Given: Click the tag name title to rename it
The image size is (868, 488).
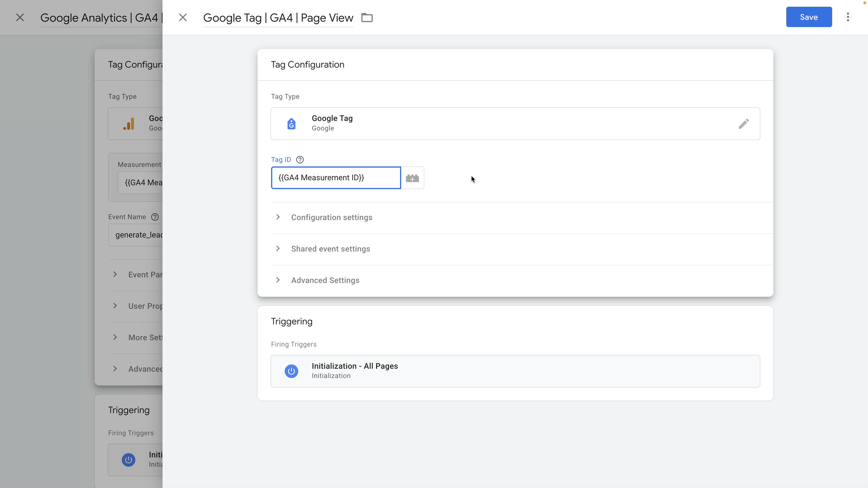Looking at the screenshot, I should pyautogui.click(x=278, y=17).
